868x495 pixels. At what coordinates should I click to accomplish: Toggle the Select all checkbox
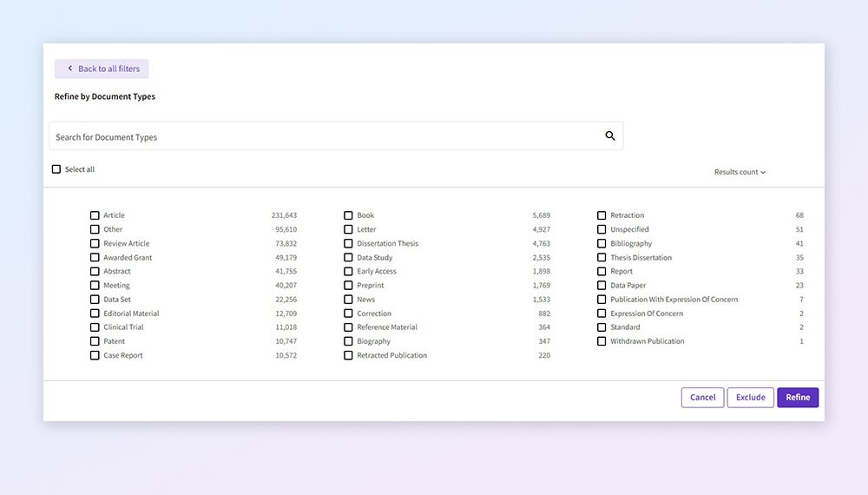coord(56,169)
